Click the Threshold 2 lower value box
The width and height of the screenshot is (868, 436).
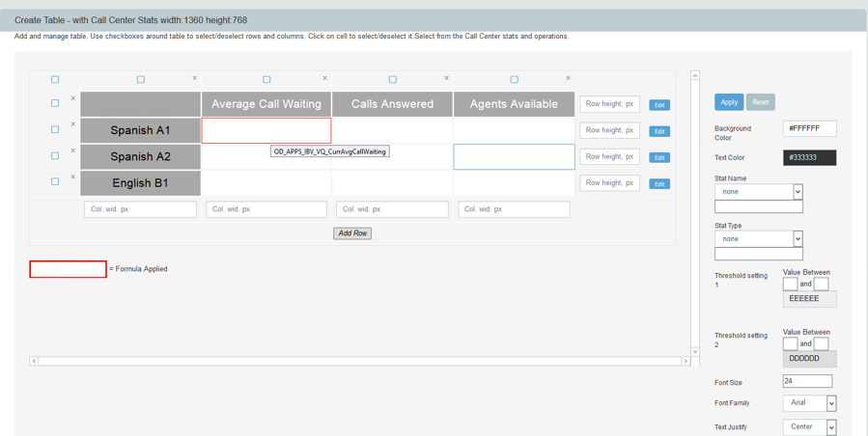[791, 343]
